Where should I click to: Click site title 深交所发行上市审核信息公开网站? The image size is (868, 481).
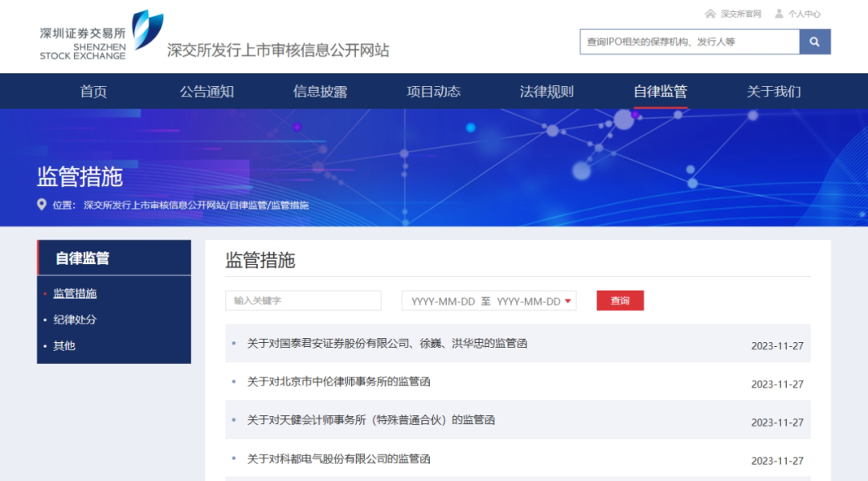coord(278,51)
